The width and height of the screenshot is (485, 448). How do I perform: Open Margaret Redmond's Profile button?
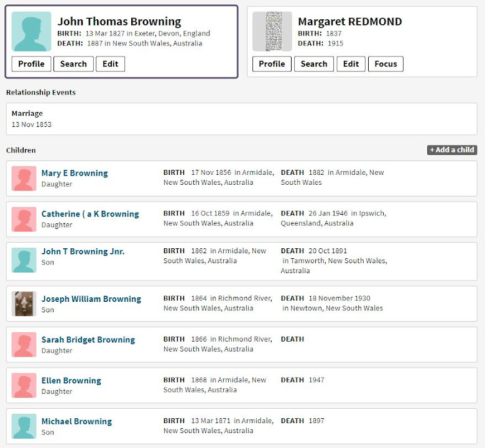272,64
